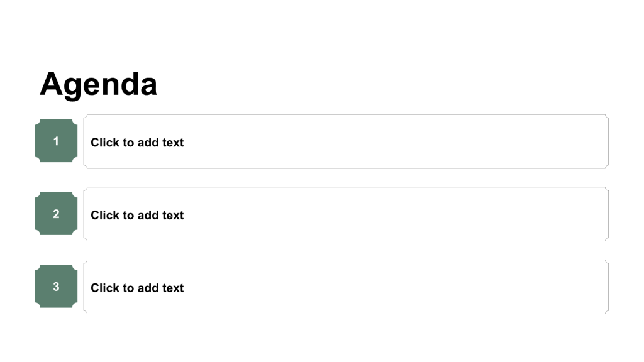
Task: Click the right end of the third agenda box
Action: coord(597,287)
